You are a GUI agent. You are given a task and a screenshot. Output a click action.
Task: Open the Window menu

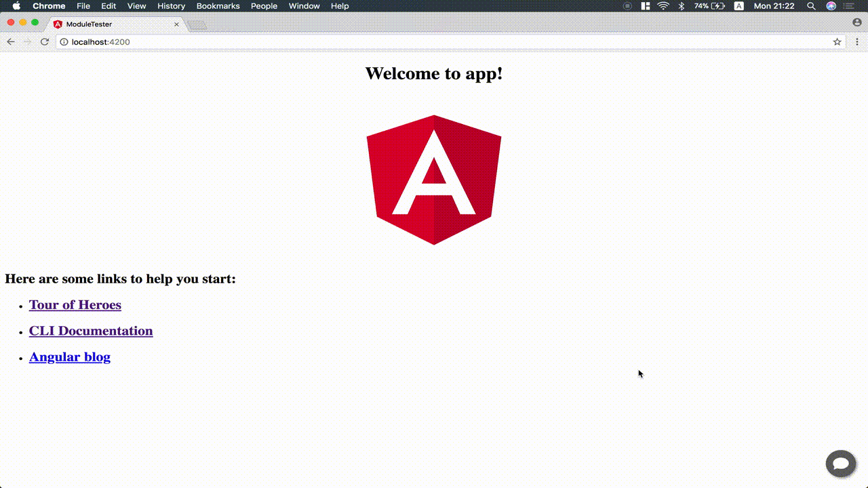pyautogui.click(x=304, y=6)
